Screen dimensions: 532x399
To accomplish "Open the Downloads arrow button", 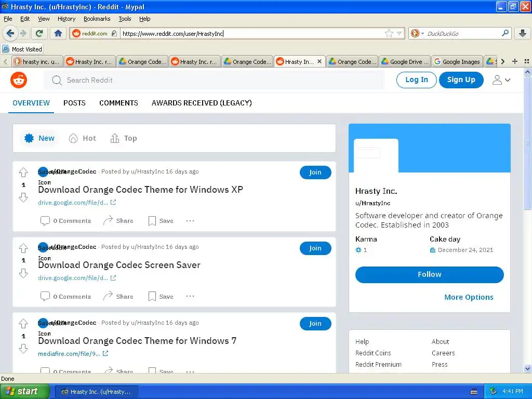I will [523, 33].
